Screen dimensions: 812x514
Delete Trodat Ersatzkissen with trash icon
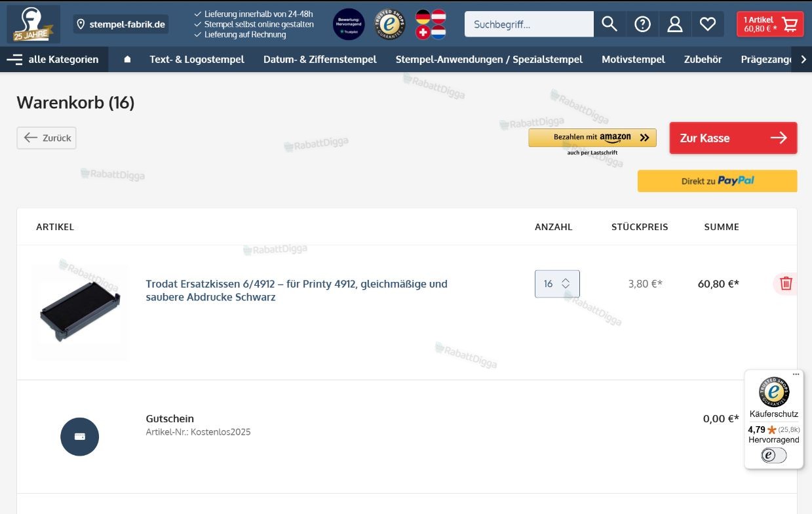coord(786,283)
